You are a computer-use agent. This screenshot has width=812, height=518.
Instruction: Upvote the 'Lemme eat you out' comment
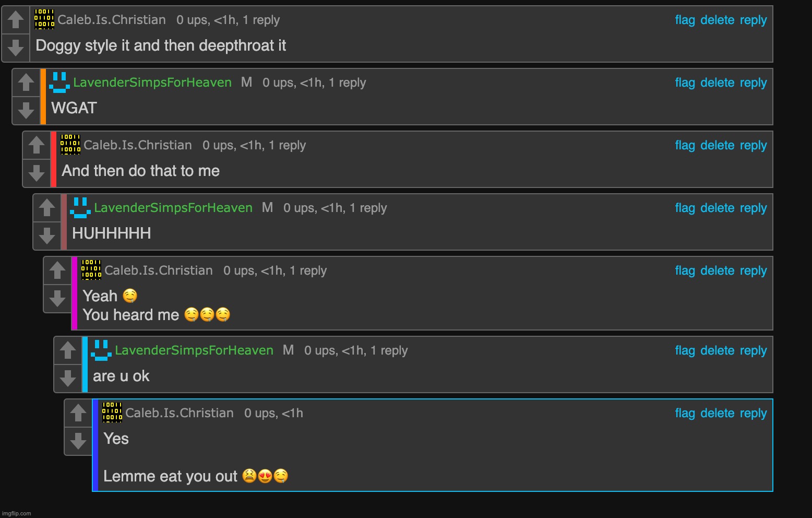coord(78,413)
